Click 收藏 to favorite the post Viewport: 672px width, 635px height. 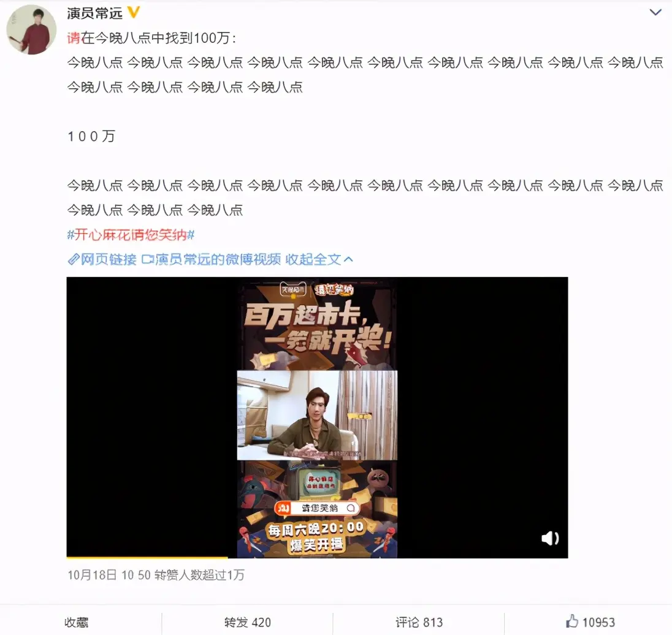coord(77,622)
